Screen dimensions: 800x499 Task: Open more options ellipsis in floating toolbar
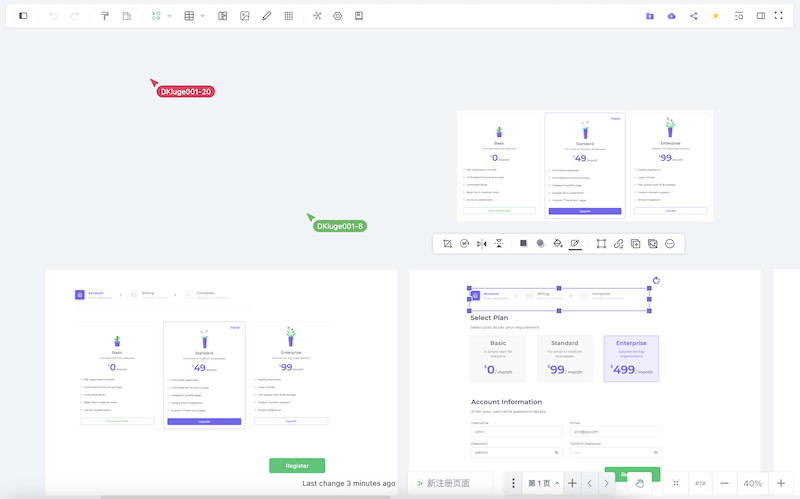coord(670,244)
